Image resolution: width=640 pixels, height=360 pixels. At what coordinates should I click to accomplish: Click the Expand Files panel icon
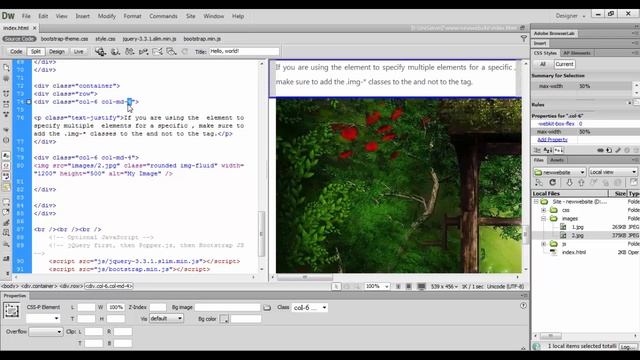pos(633,182)
